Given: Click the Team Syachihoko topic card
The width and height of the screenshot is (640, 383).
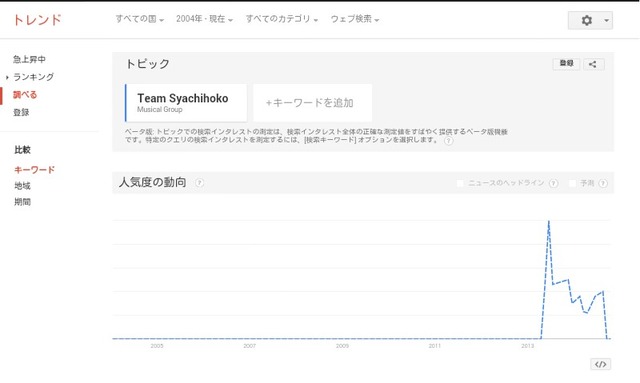Looking at the screenshot, I should (186, 103).
